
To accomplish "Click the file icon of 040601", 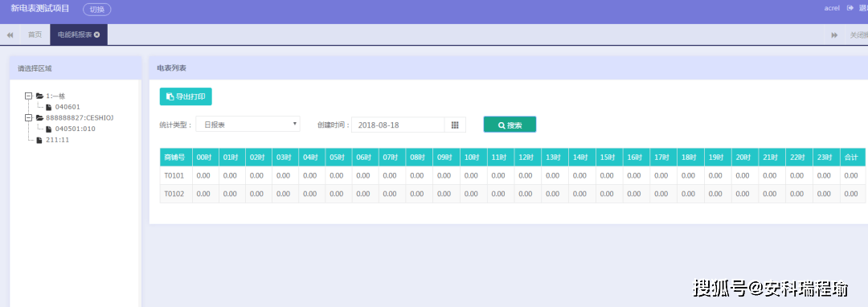I will 49,107.
